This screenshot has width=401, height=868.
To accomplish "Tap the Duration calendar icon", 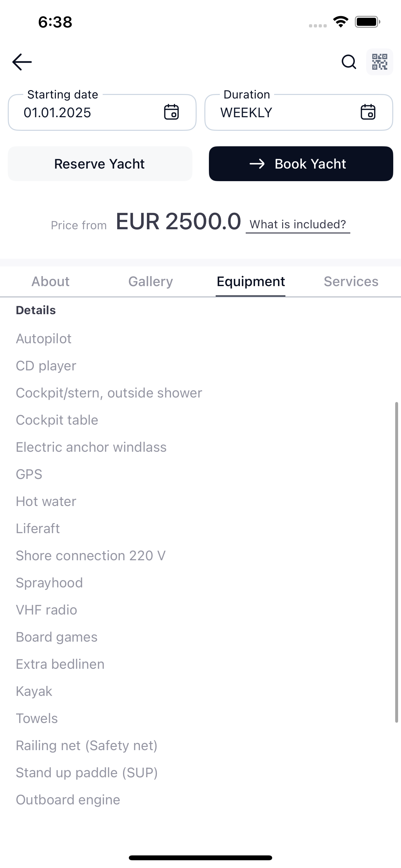I will click(x=368, y=112).
